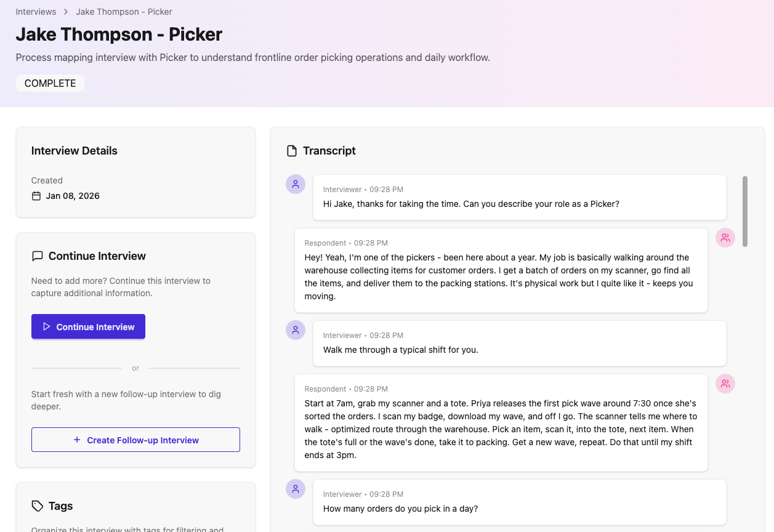This screenshot has width=774, height=532.
Task: Click the pink respondent avatar beside Jake's first reply
Action: (725, 237)
